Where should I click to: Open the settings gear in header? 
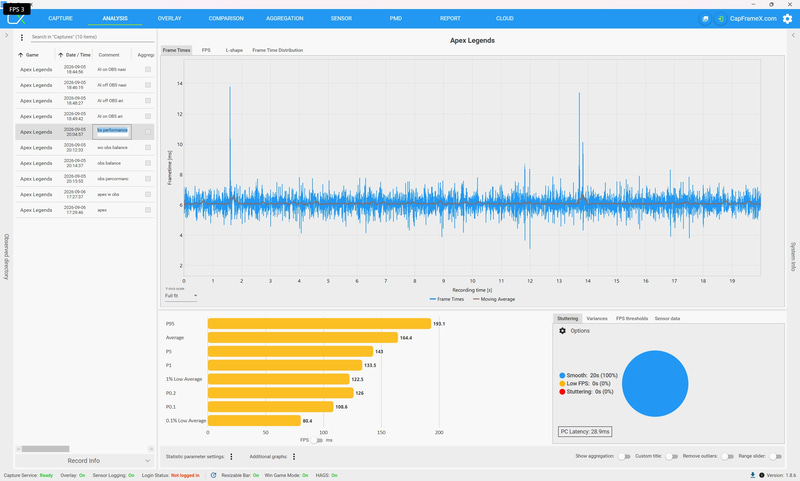coord(787,19)
